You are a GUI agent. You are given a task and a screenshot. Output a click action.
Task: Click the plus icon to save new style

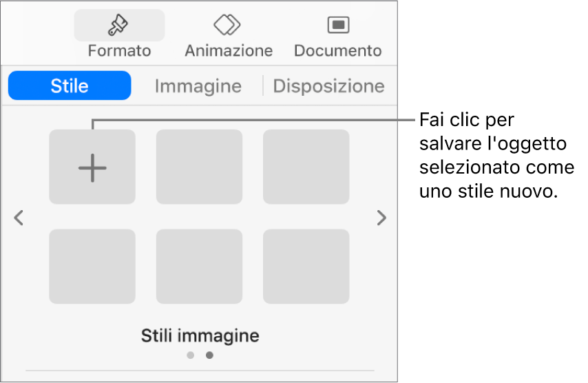[92, 167]
